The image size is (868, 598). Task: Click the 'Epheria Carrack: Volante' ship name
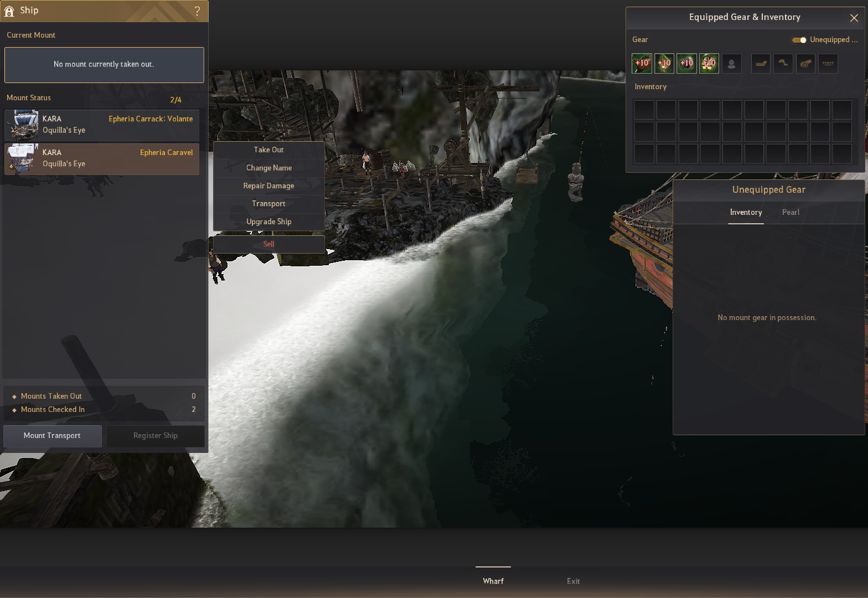pos(151,119)
